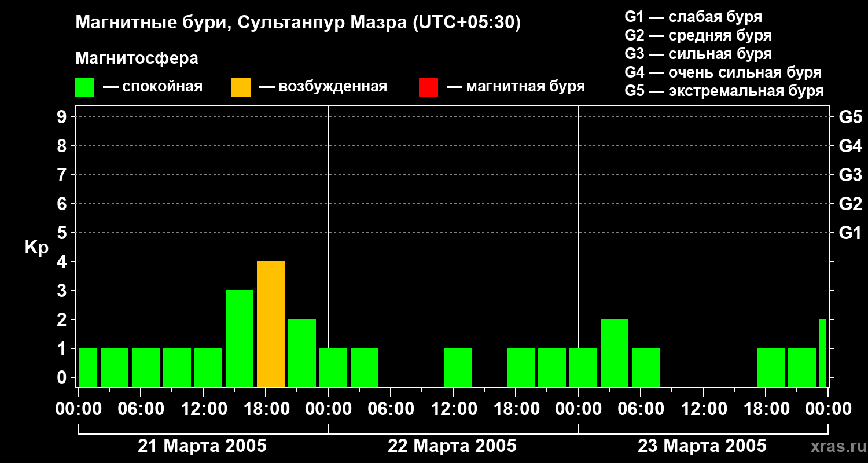This screenshot has height=463, width=868.
Task: Click the Магнитосфера heading
Action: (x=137, y=58)
